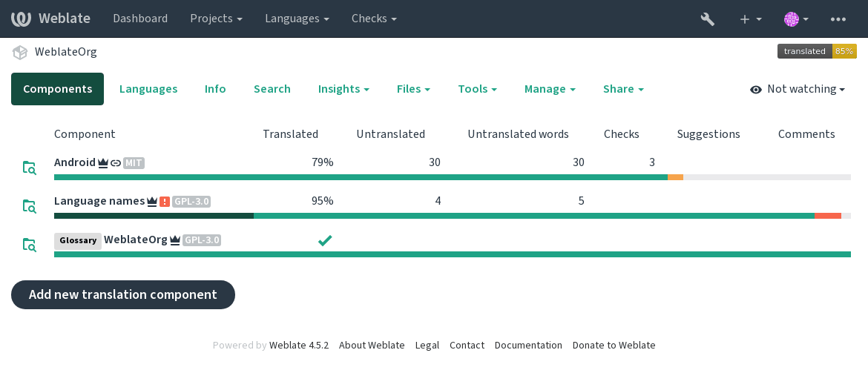Expand the Projects menu
This screenshot has width=868, height=373.
[217, 19]
